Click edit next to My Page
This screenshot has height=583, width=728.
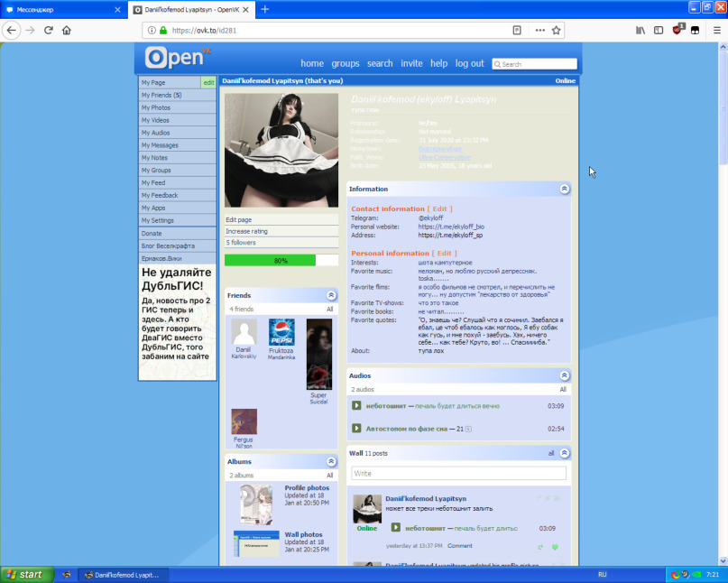click(x=208, y=82)
